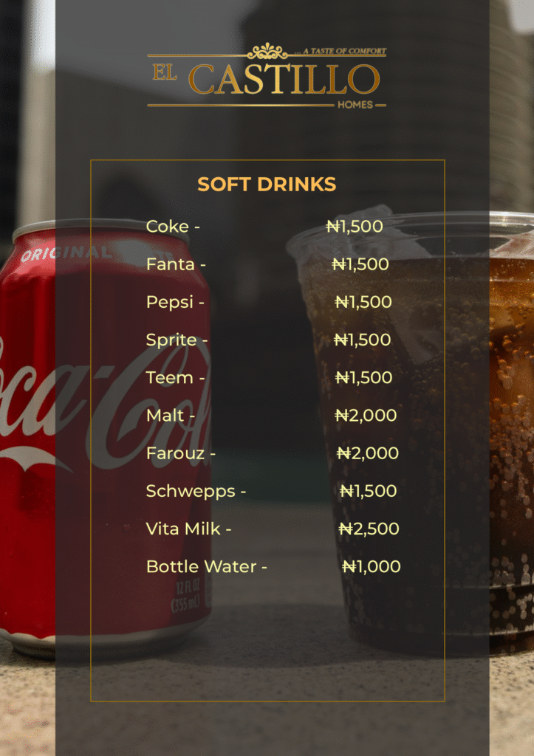The width and height of the screenshot is (534, 756).
Task: Click the El Castillo logo text
Action: tap(266, 79)
